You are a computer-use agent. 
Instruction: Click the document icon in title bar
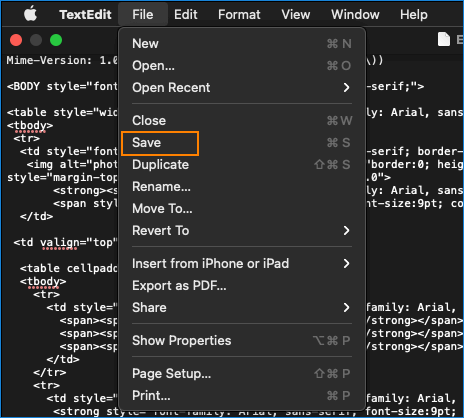pyautogui.click(x=444, y=40)
